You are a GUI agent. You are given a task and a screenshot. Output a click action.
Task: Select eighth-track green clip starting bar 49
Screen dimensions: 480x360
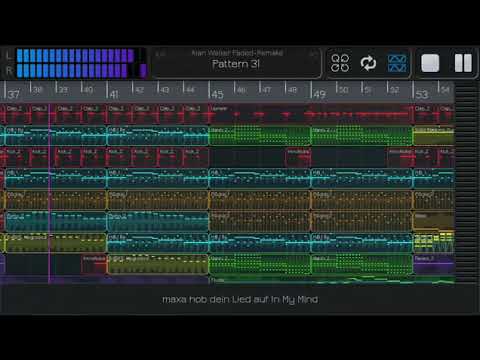pos(362,264)
